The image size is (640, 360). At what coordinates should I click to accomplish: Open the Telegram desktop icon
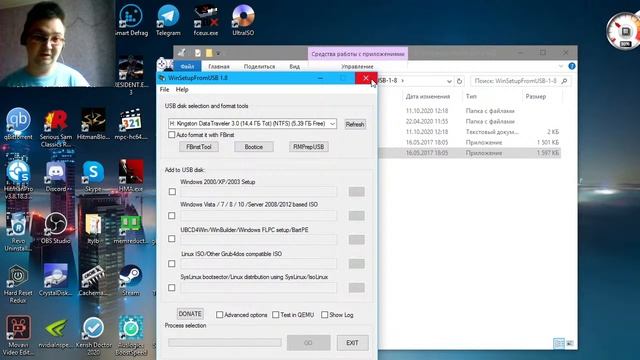(168, 20)
